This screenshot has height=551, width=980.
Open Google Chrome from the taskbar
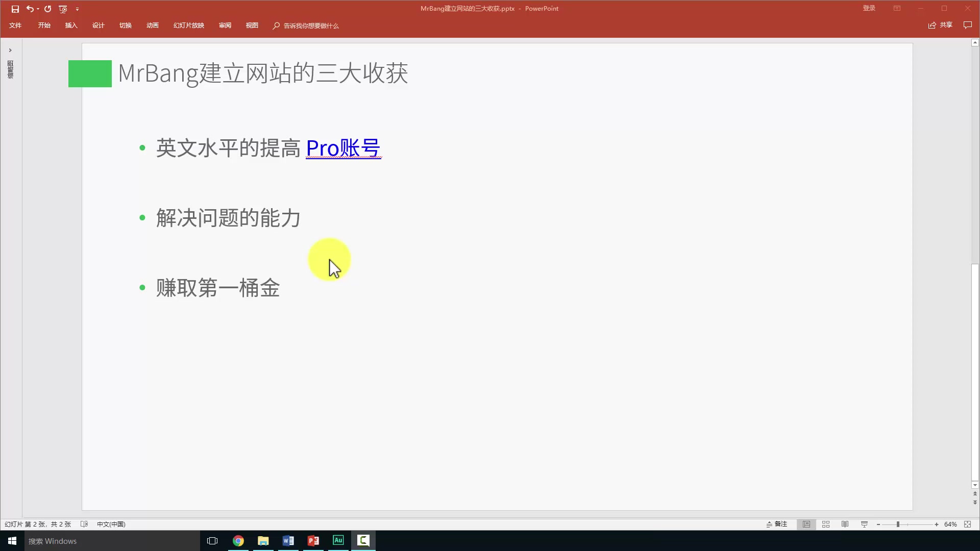[238, 541]
